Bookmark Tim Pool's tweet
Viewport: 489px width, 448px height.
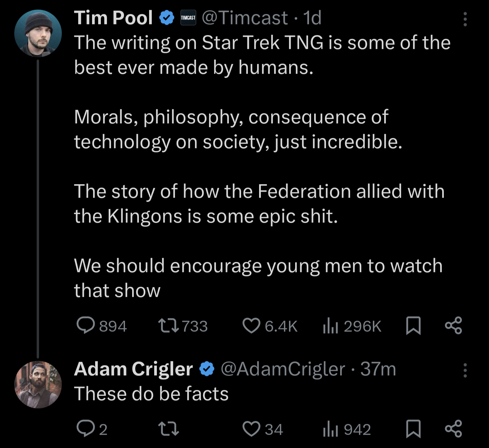point(413,326)
